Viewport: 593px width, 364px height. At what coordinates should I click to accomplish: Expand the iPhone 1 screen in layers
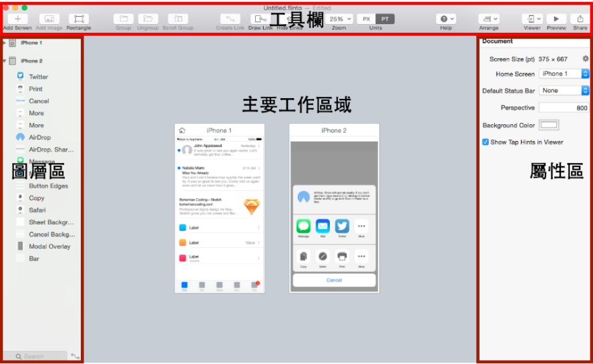tap(5, 43)
